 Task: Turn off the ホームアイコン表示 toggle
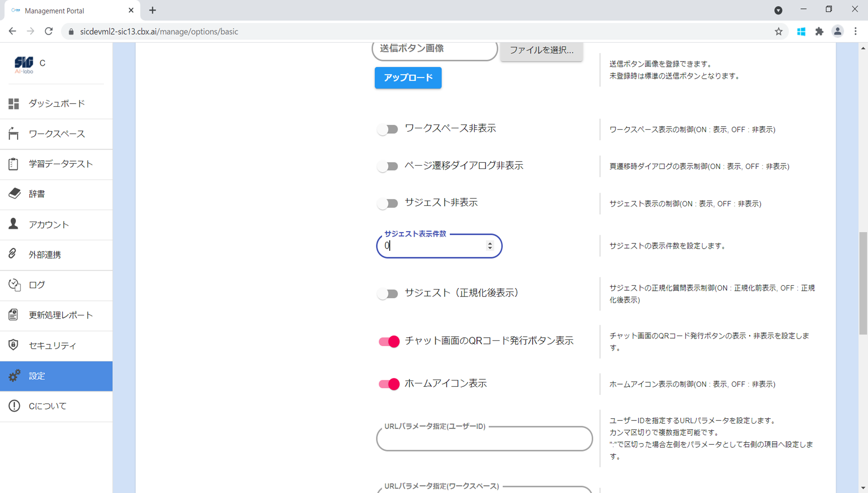coord(389,384)
